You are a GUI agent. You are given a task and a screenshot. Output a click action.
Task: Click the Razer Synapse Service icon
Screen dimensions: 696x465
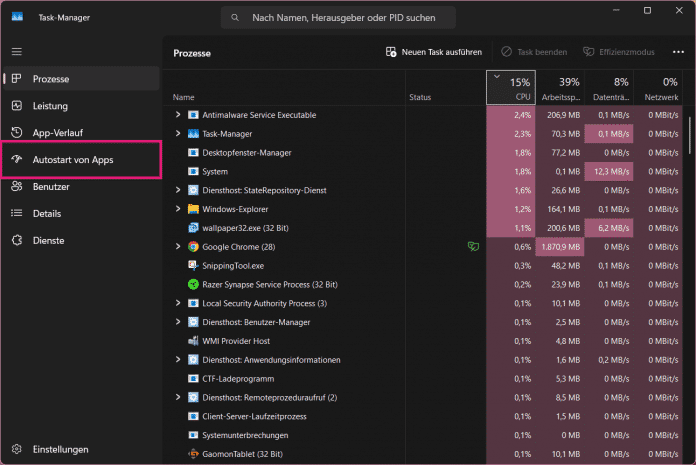tap(193, 284)
